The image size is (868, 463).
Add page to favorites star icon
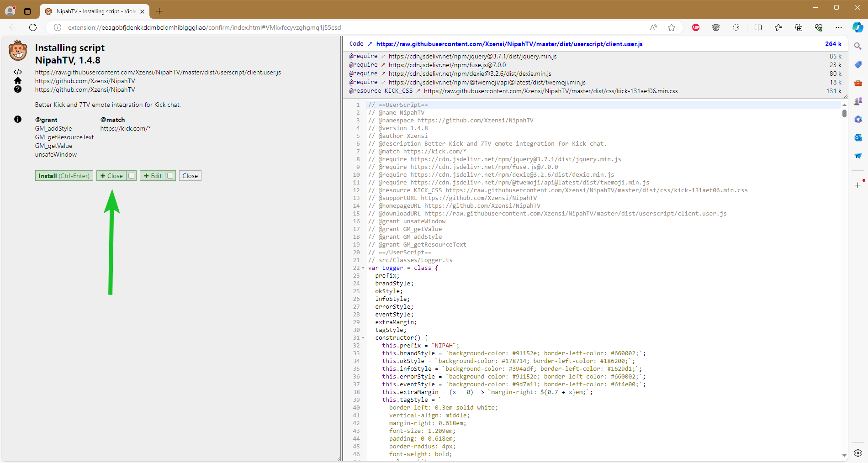(x=672, y=27)
